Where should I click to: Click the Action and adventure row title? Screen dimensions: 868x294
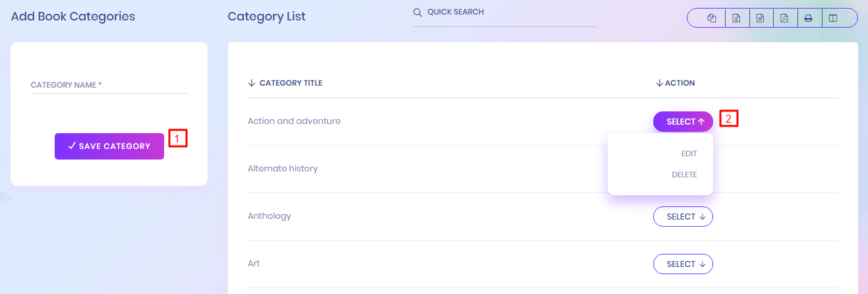(294, 121)
